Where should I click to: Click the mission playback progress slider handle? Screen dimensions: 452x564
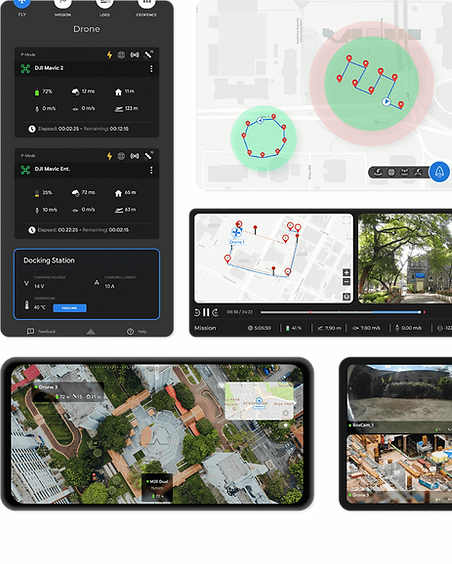[x=419, y=312]
